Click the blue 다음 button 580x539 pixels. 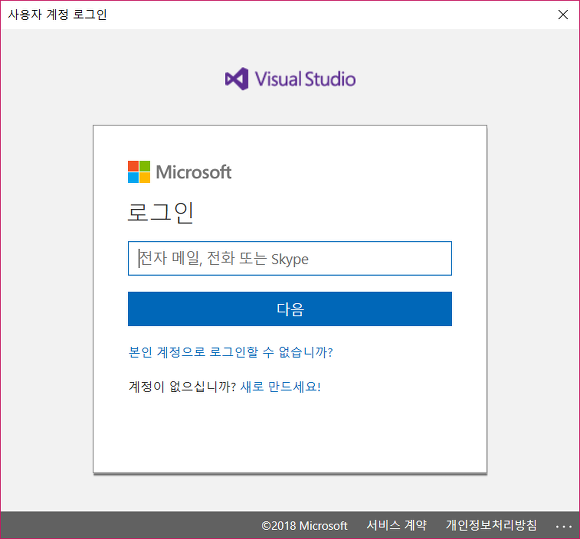pos(290,309)
